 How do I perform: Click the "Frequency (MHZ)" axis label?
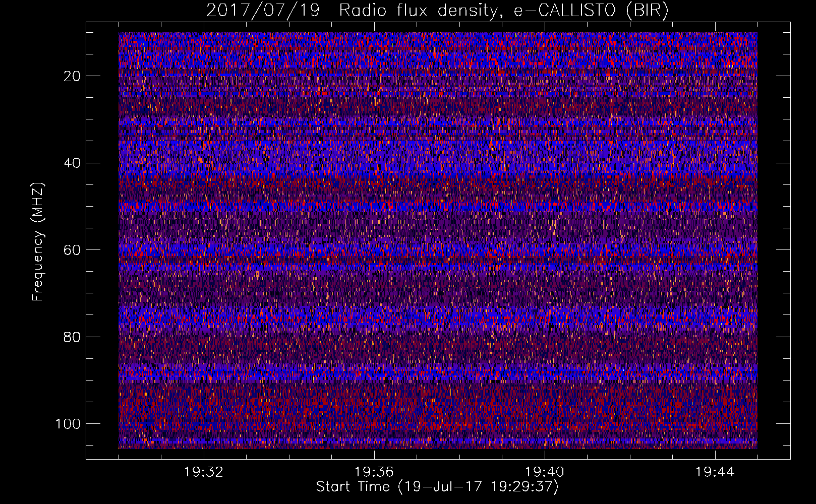pyautogui.click(x=38, y=242)
